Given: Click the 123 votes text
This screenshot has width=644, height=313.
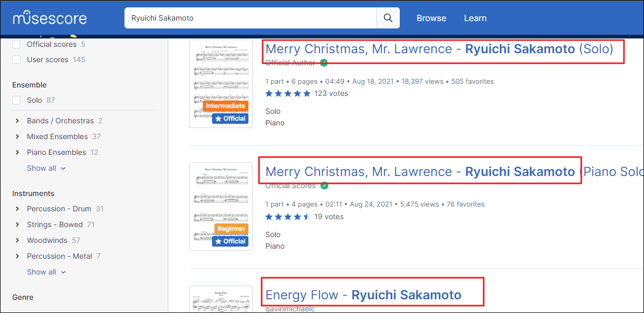Looking at the screenshot, I should coord(331,93).
